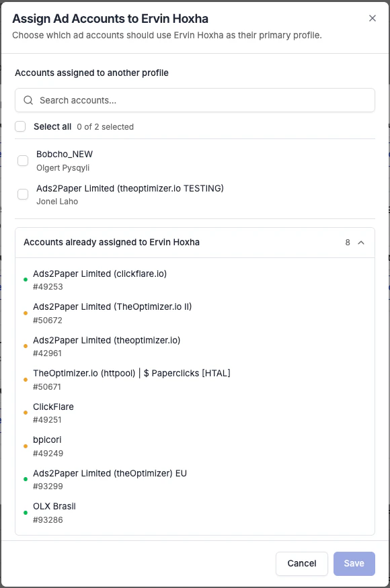Click account ID #49253
This screenshot has width=390, height=588.
[x=48, y=287]
